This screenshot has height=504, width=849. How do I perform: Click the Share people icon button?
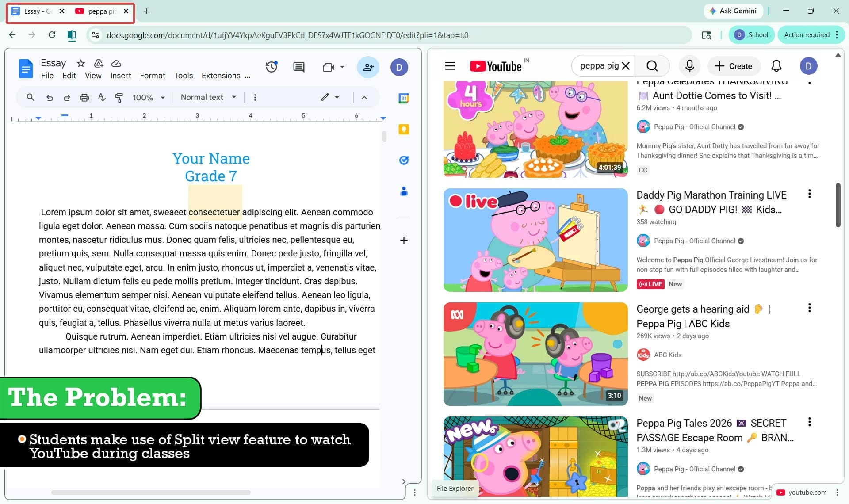[x=368, y=67]
